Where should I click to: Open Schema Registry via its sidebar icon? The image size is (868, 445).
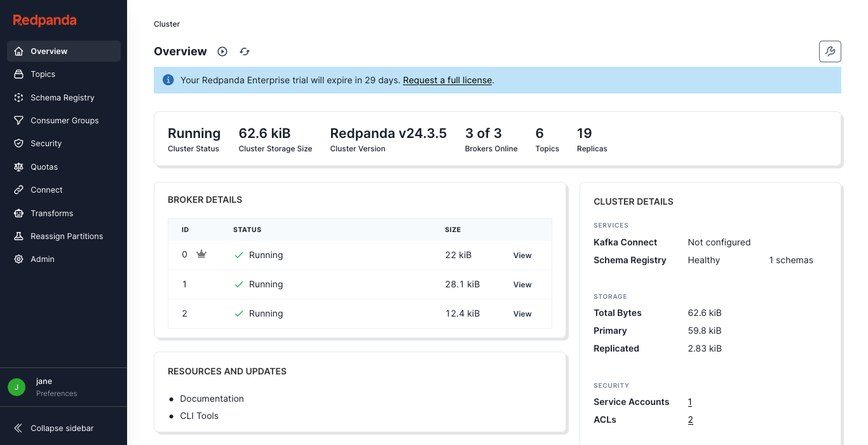[19, 98]
